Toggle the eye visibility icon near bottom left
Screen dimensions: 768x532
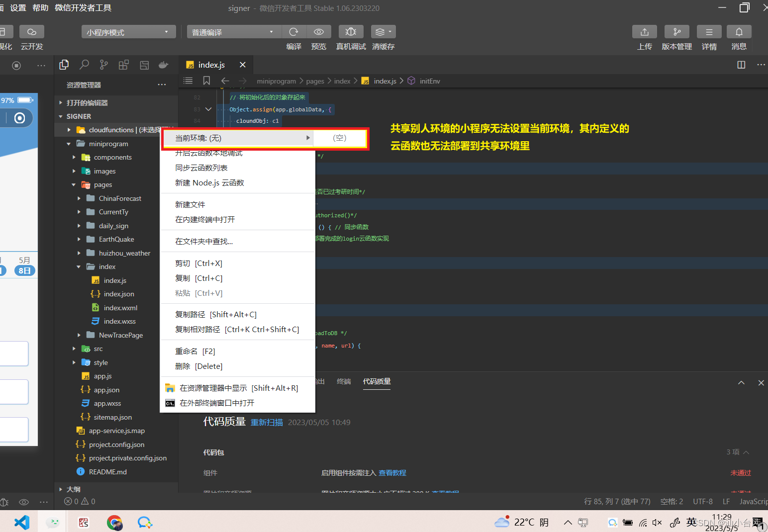(23, 502)
